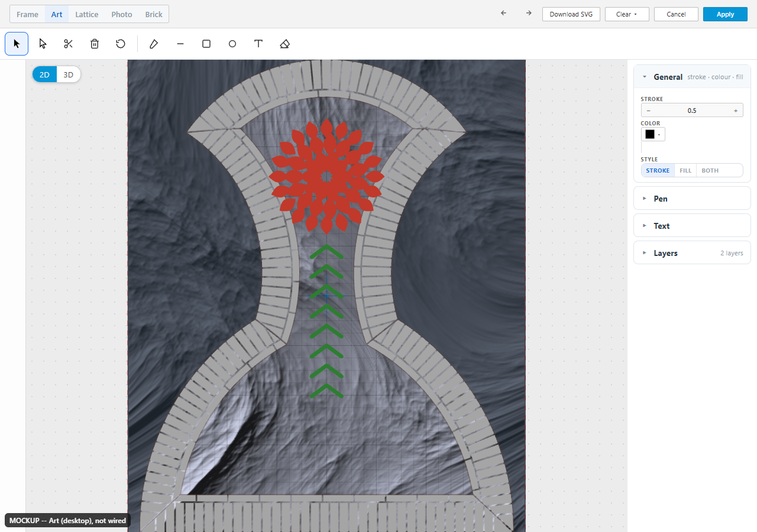The height and width of the screenshot is (532, 757).
Task: Set style to BOTH
Action: pos(710,170)
